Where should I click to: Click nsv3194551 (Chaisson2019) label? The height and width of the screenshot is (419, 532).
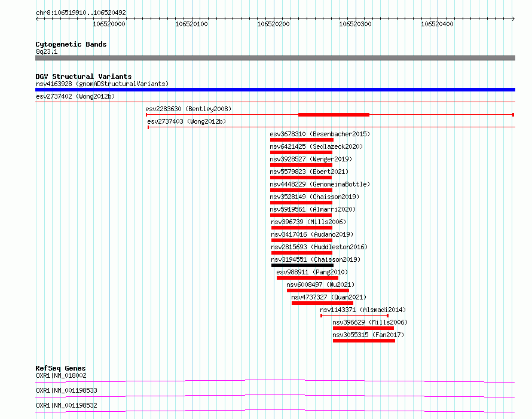click(316, 259)
